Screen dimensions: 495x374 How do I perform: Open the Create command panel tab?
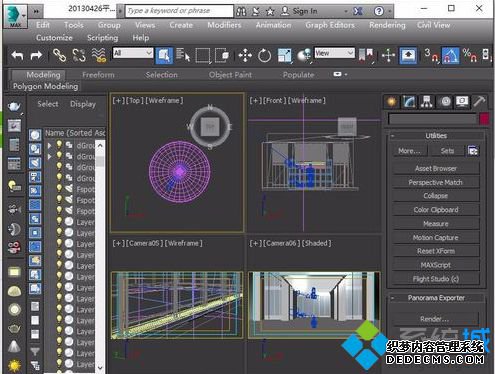(392, 101)
